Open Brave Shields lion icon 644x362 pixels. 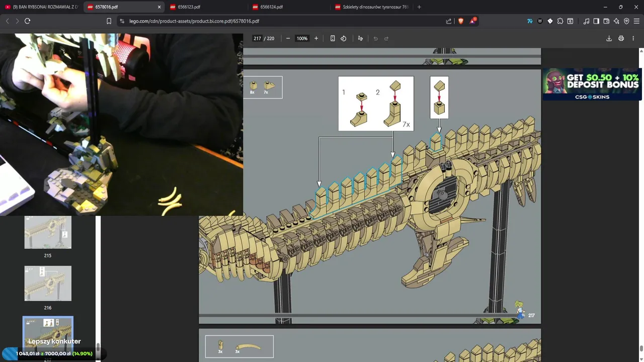coord(460,21)
